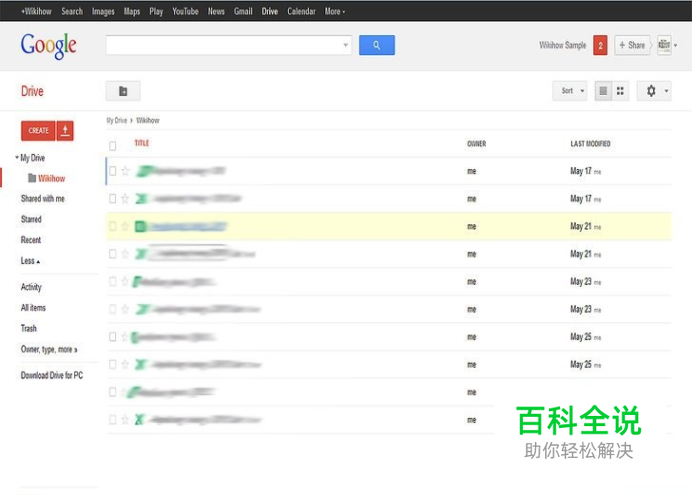Open the search options dropdown arrow
The image size is (692, 495).
(346, 45)
